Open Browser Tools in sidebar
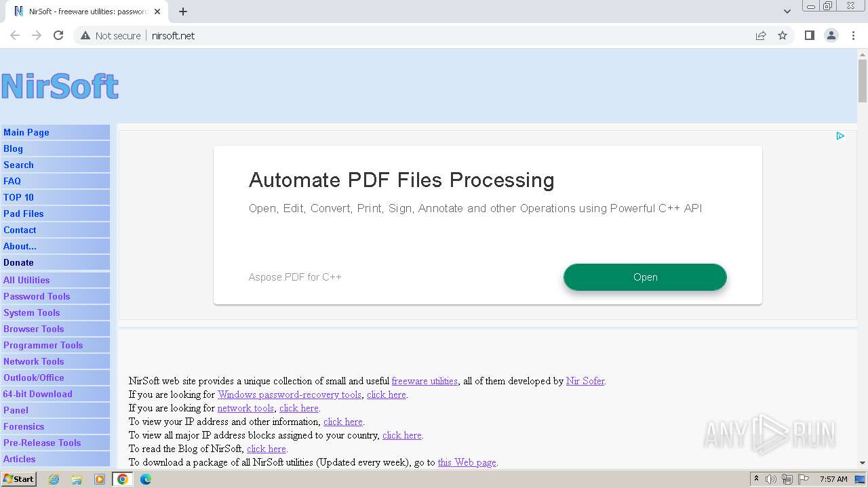 click(x=55, y=329)
